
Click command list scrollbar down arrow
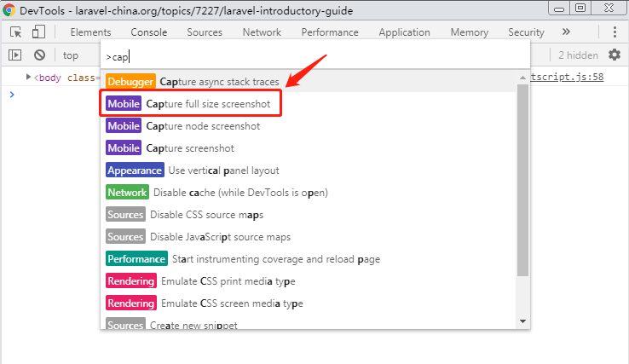522,321
